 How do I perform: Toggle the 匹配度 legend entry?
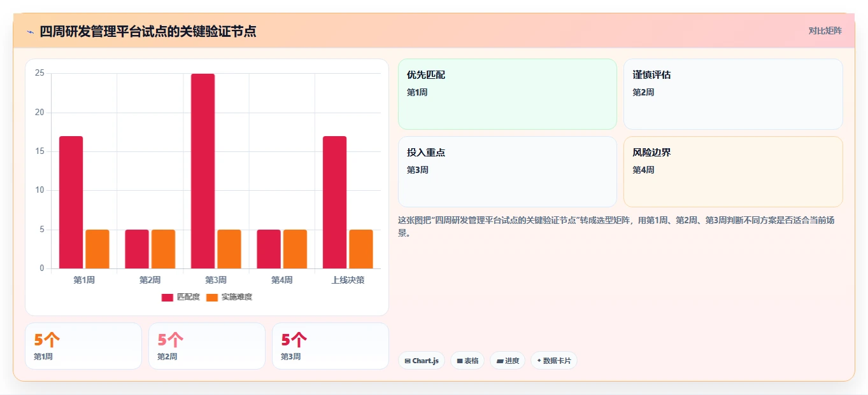click(181, 297)
